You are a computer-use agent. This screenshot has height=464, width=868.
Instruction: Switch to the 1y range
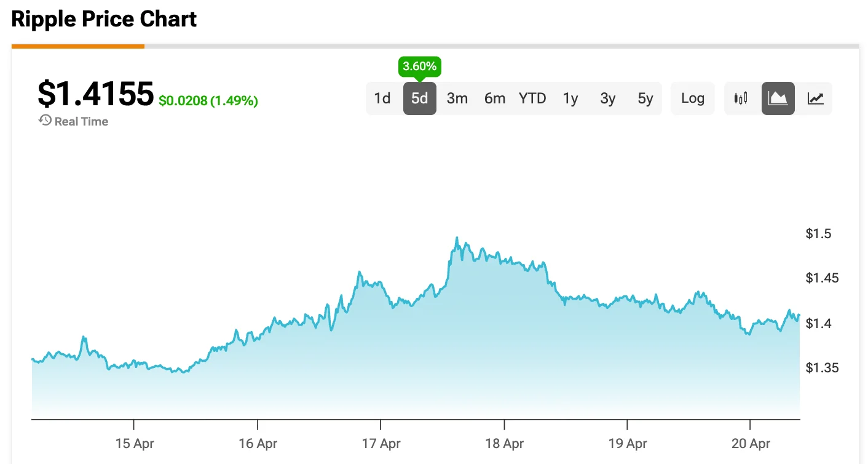point(570,98)
